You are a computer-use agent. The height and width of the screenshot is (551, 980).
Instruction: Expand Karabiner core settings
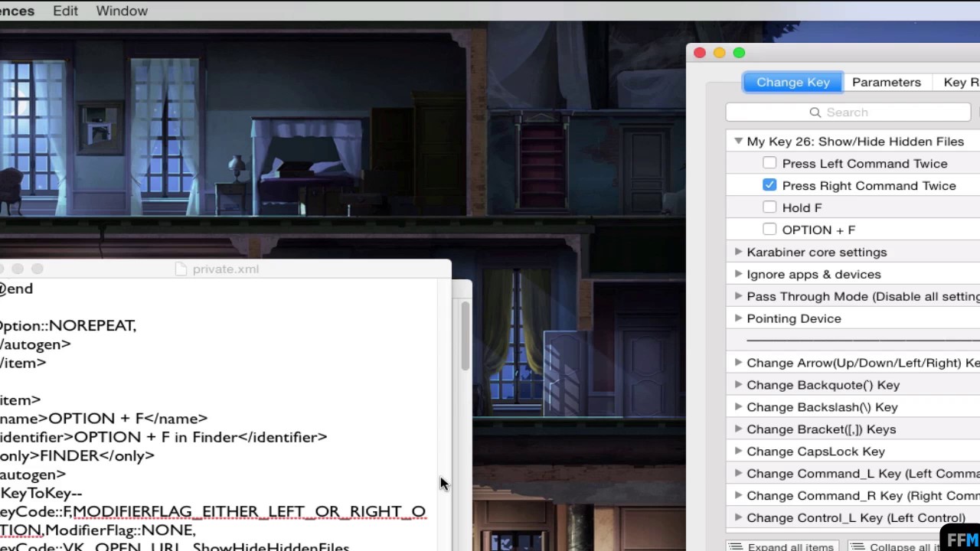pos(738,252)
